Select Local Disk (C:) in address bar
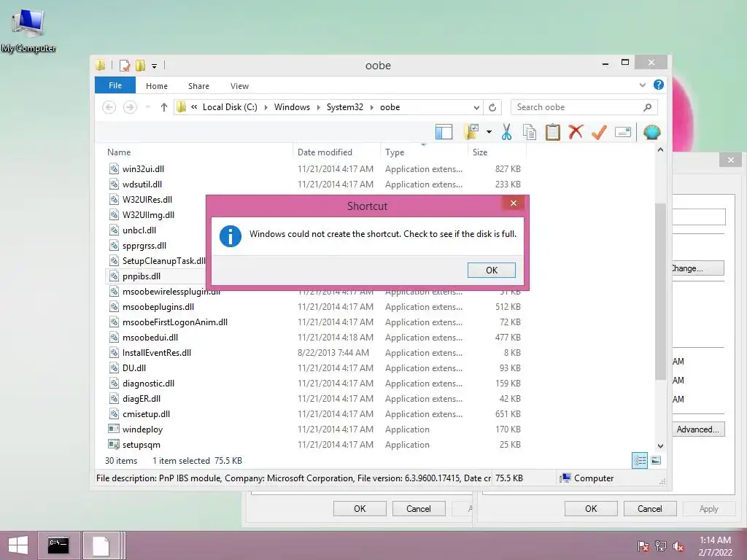The height and width of the screenshot is (560, 747). coord(230,107)
